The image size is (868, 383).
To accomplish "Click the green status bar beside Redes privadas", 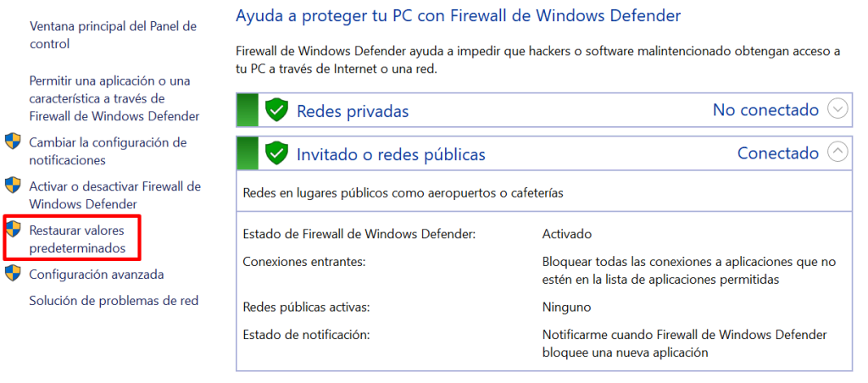I will pos(247,110).
